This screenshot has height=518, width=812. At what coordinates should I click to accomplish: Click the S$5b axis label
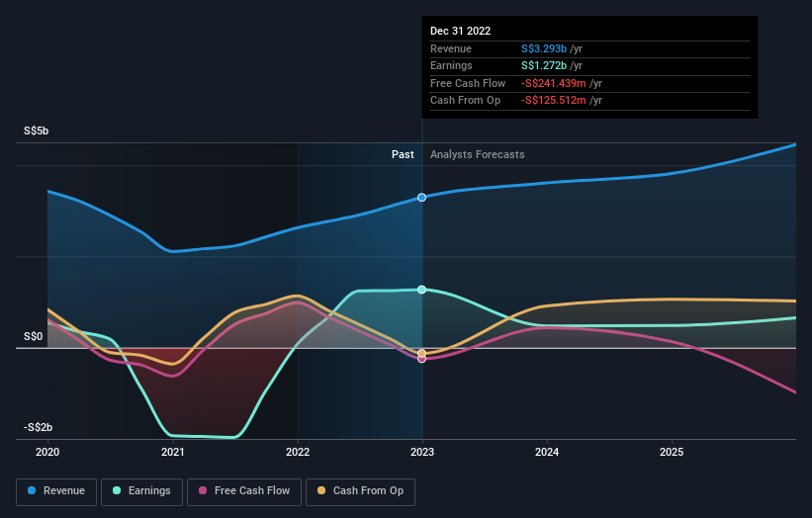(37, 130)
